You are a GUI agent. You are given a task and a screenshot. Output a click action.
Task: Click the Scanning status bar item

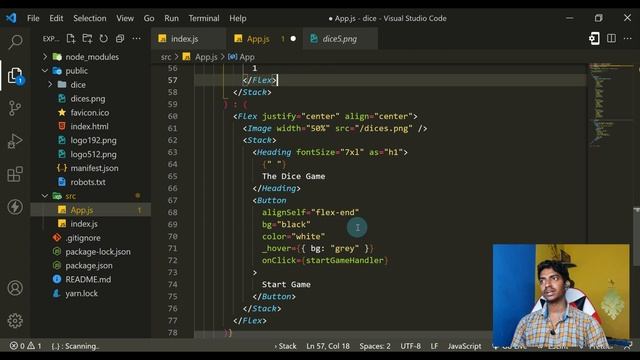[x=75, y=346]
